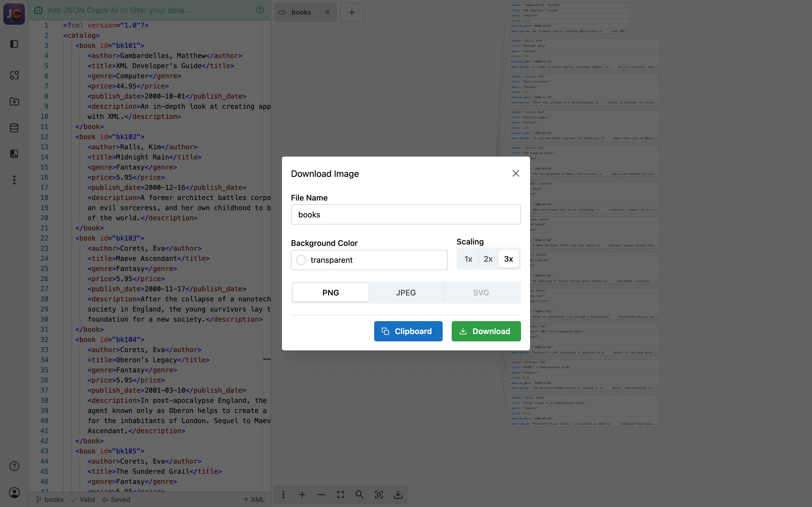Open the more options menu in bottom toolbar
The image size is (812, 507).
(x=283, y=495)
